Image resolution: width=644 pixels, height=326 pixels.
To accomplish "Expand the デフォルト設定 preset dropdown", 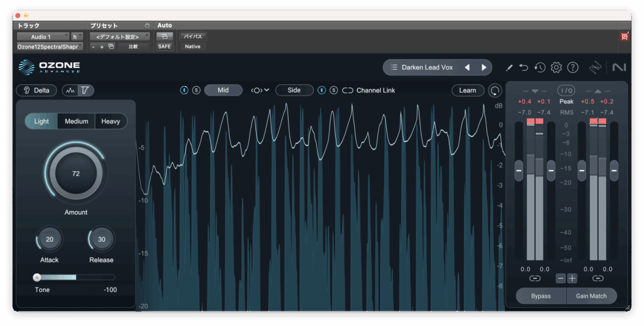I will point(118,37).
